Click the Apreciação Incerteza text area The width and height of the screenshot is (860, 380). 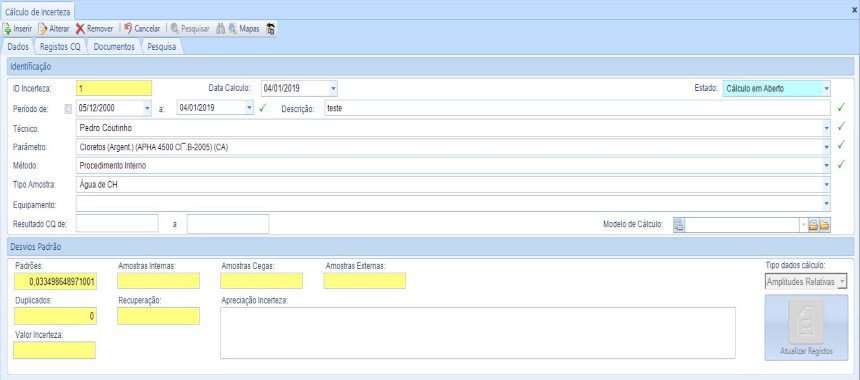(x=478, y=333)
